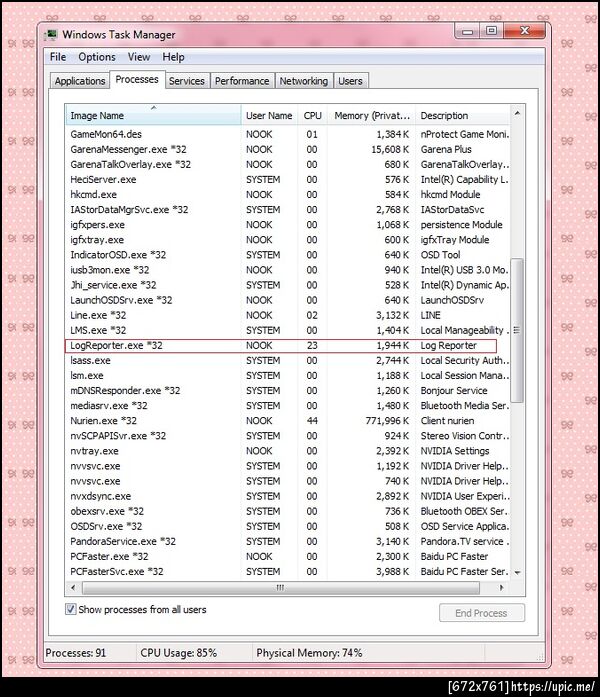Switch to the Users tab
The image size is (600, 697).
click(x=350, y=81)
